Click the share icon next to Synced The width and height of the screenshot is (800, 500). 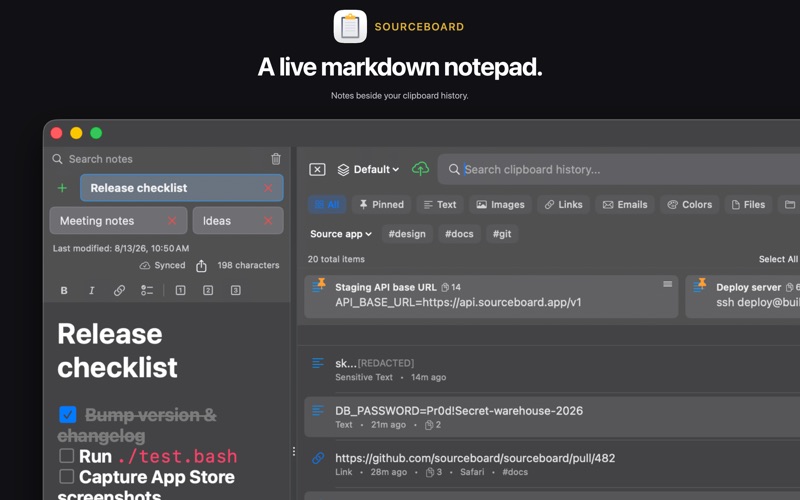pyautogui.click(x=202, y=266)
